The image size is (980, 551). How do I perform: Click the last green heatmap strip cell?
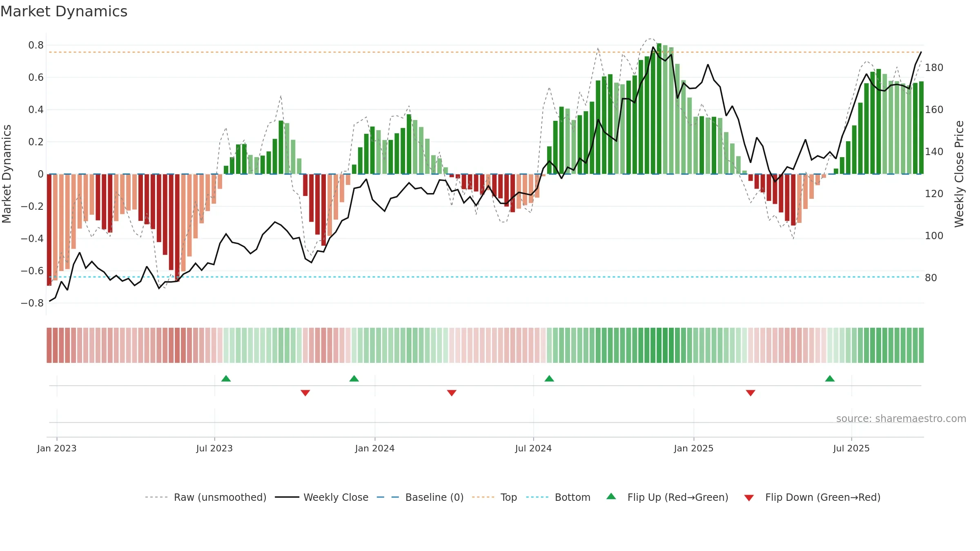[921, 345]
